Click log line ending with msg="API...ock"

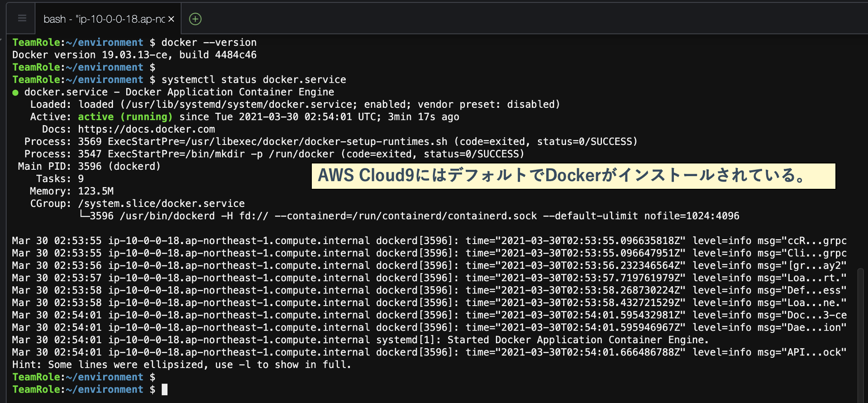429,352
